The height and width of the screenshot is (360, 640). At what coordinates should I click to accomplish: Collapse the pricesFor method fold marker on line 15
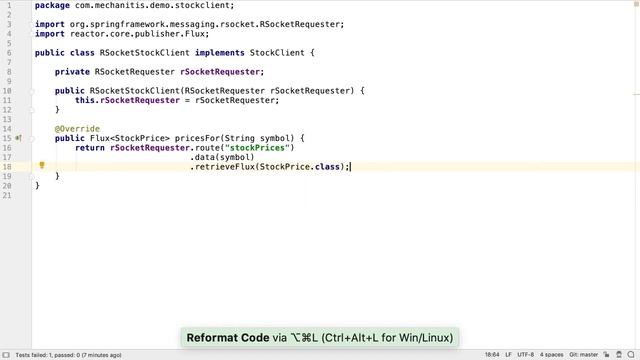pyautogui.click(x=32, y=138)
